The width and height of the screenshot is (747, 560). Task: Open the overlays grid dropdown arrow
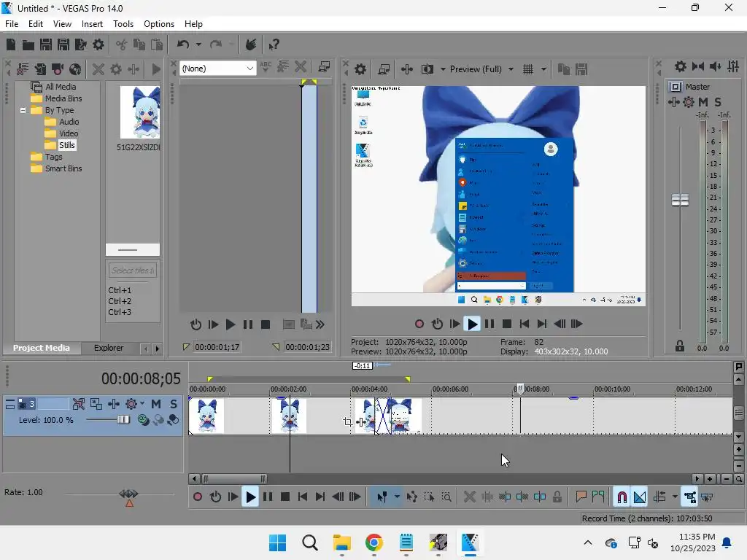tap(543, 69)
